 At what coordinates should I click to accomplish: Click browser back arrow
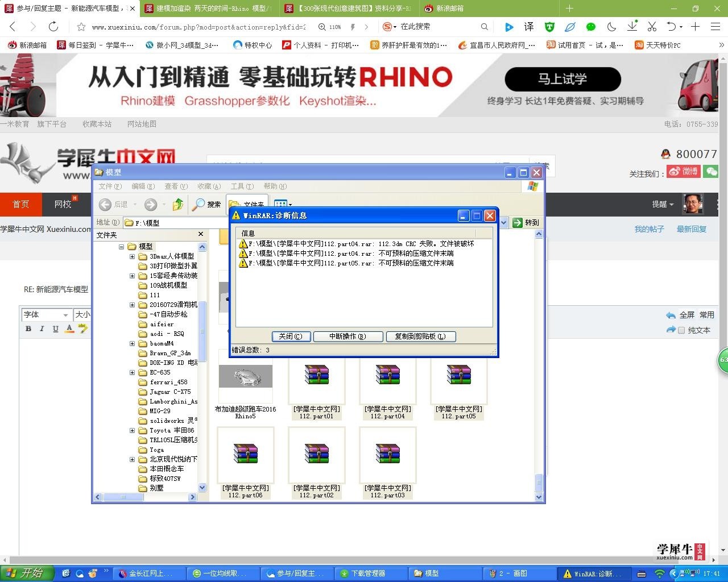13,27
